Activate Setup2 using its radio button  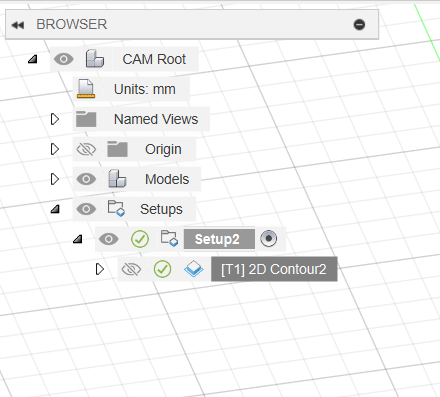click(269, 239)
